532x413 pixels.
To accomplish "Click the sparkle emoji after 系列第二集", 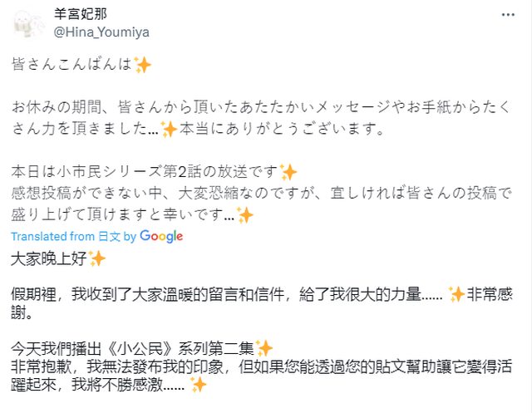I will [x=264, y=347].
